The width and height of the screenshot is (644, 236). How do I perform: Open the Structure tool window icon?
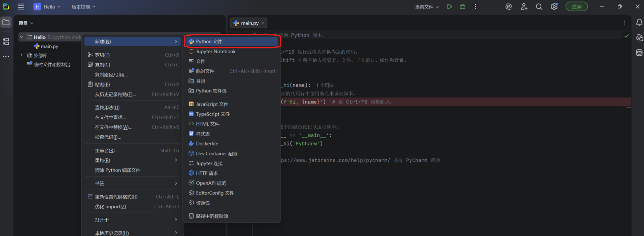coord(6,41)
